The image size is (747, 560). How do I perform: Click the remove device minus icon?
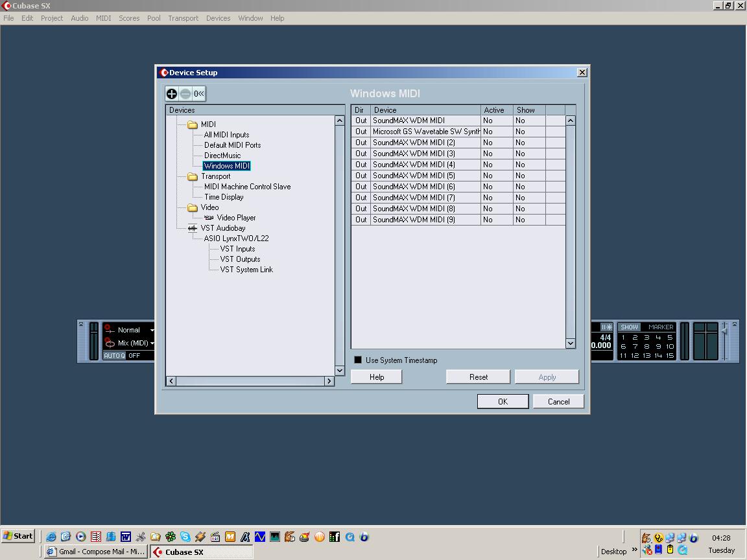coord(185,94)
